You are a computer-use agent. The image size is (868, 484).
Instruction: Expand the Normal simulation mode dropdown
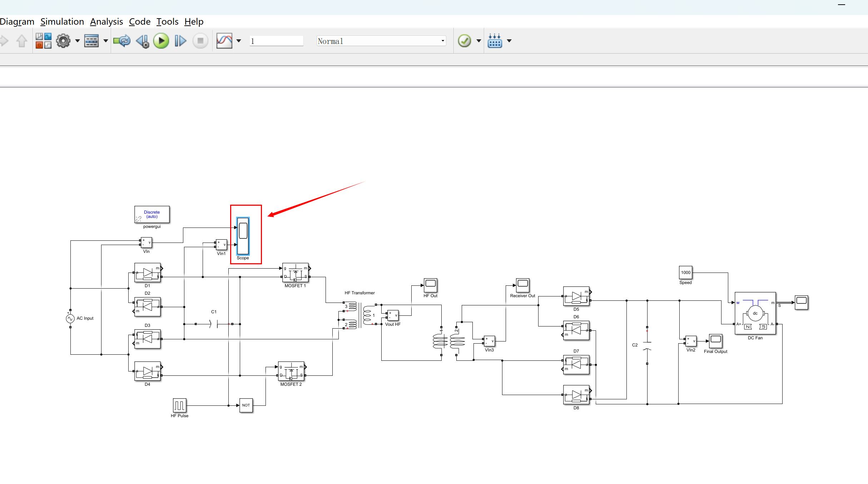pyautogui.click(x=443, y=41)
